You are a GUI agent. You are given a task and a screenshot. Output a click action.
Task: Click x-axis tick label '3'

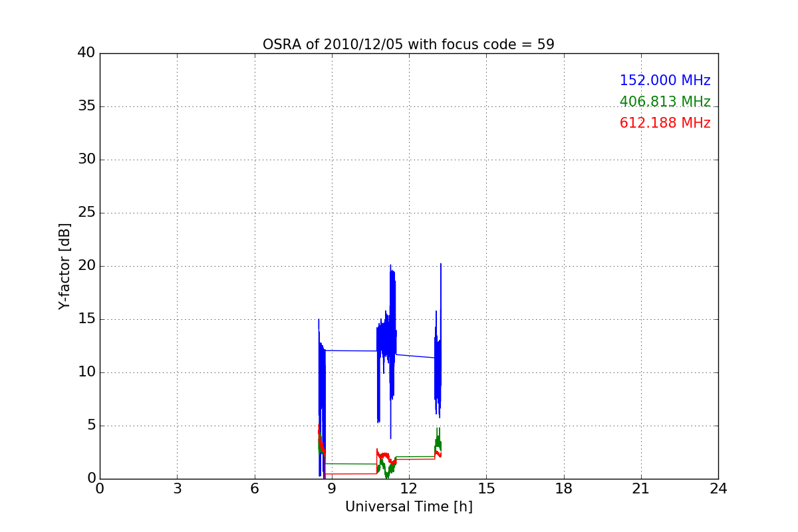tap(177, 488)
